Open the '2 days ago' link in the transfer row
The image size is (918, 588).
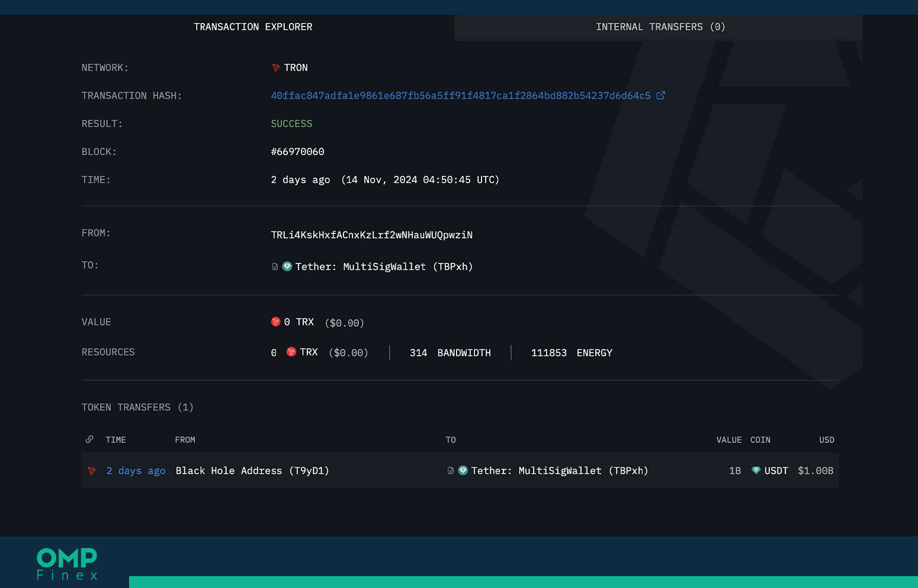136,471
